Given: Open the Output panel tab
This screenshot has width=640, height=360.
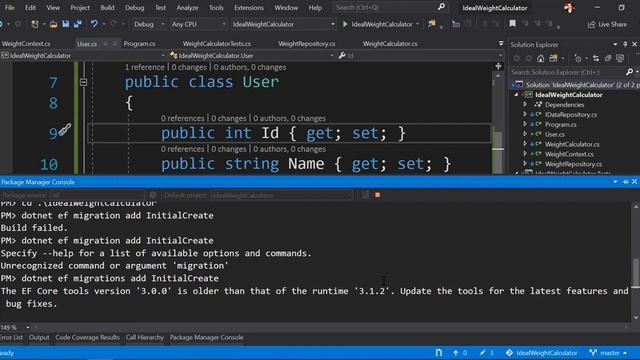Looking at the screenshot, I should pyautogui.click(x=39, y=338).
